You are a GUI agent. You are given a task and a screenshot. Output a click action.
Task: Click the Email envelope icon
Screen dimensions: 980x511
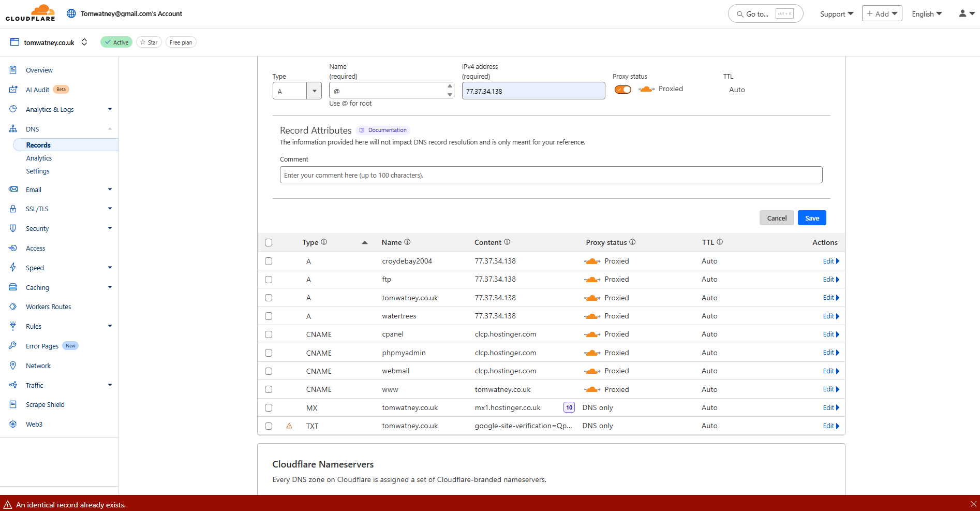point(13,189)
